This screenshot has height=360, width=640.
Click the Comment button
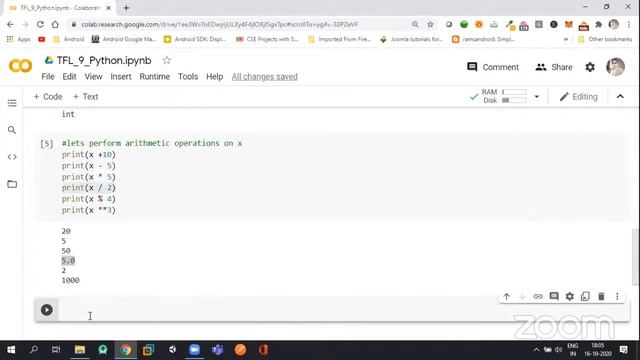493,67
